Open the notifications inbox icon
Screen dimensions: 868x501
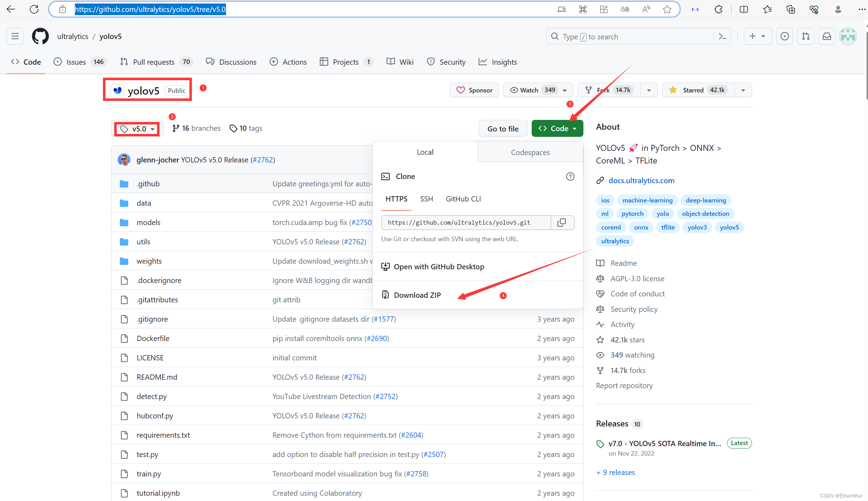[x=827, y=36]
